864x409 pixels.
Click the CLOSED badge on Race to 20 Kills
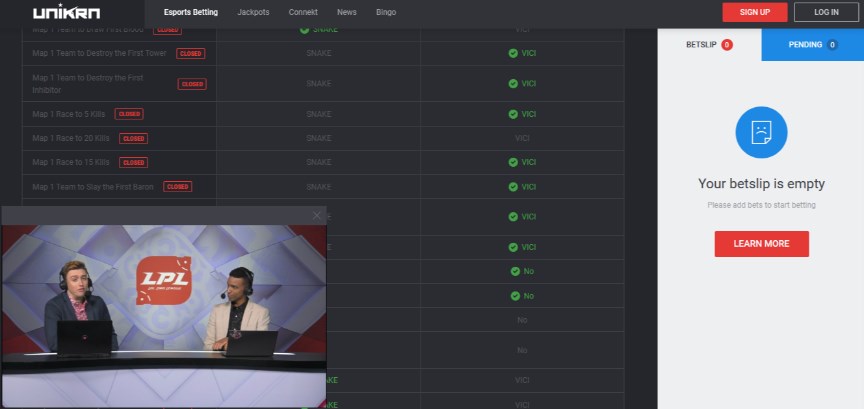(x=133, y=138)
